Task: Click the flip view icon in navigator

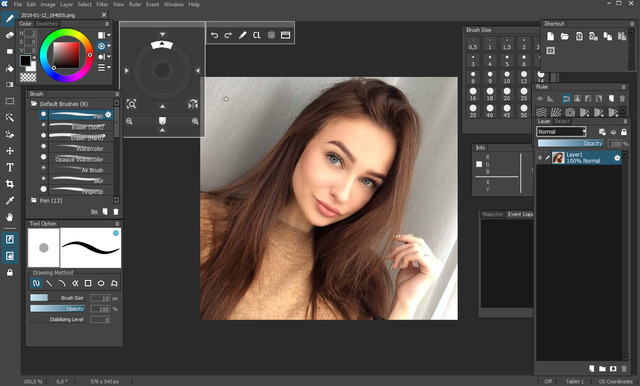Action: pos(193,104)
